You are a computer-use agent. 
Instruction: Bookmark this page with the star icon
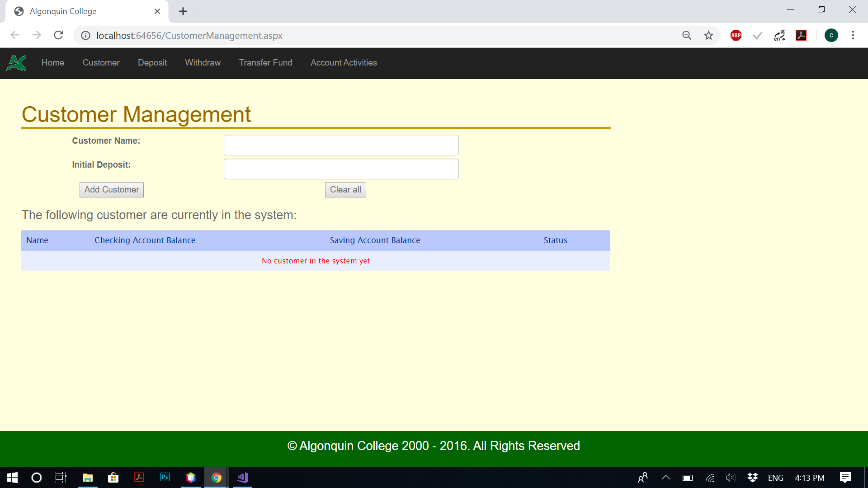[x=708, y=35]
